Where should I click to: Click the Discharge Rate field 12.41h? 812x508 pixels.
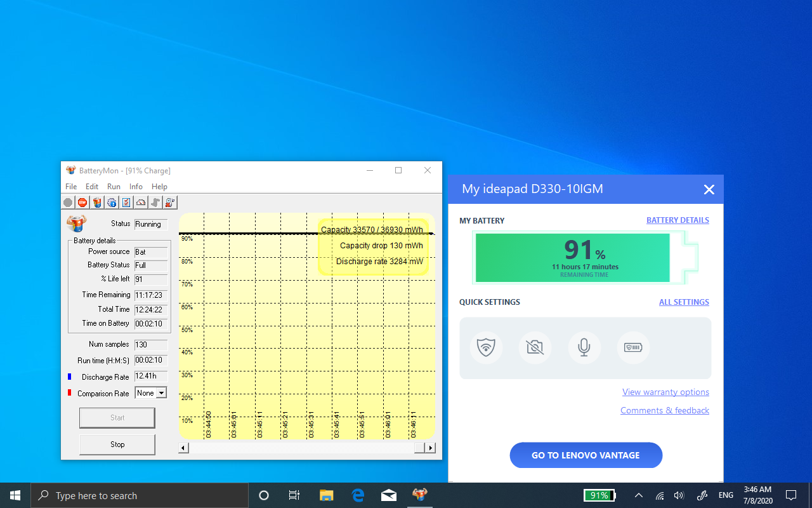[x=151, y=377]
